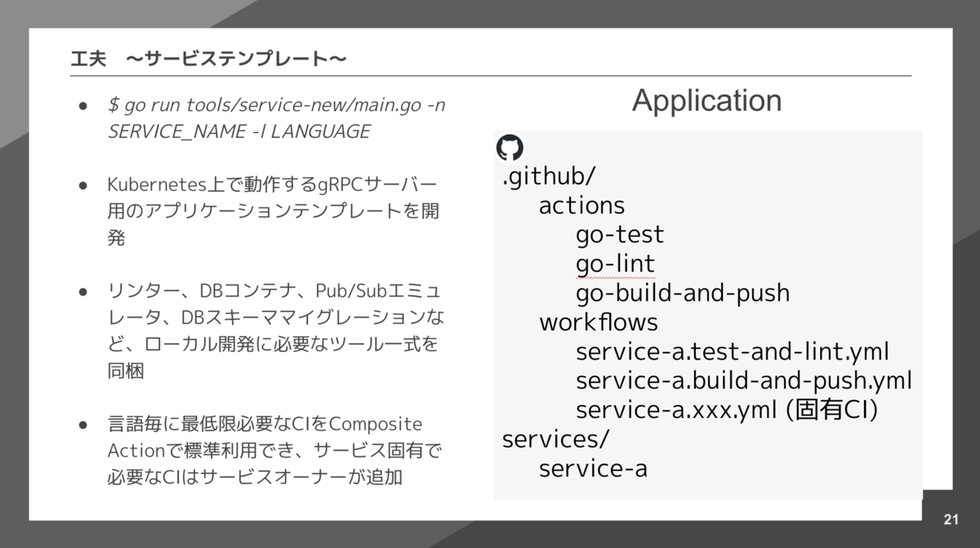
Task: Select the Application heading text
Action: click(x=706, y=100)
